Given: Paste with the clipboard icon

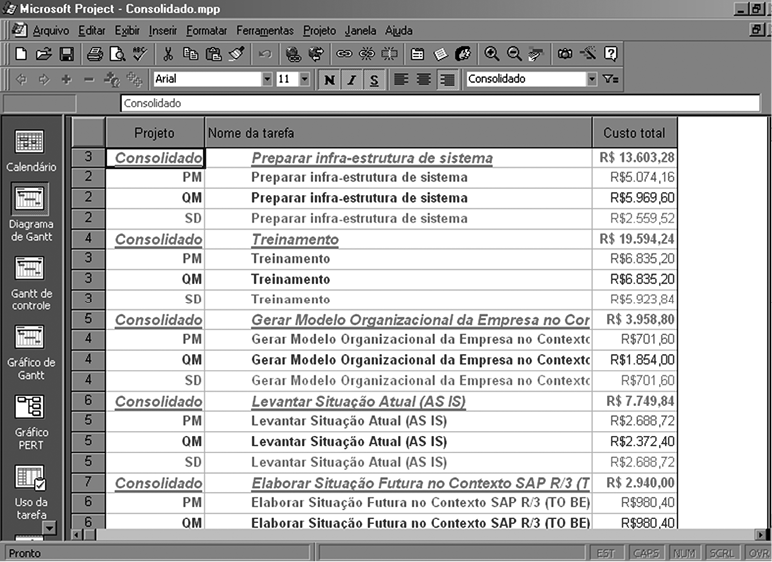Looking at the screenshot, I should 213,54.
